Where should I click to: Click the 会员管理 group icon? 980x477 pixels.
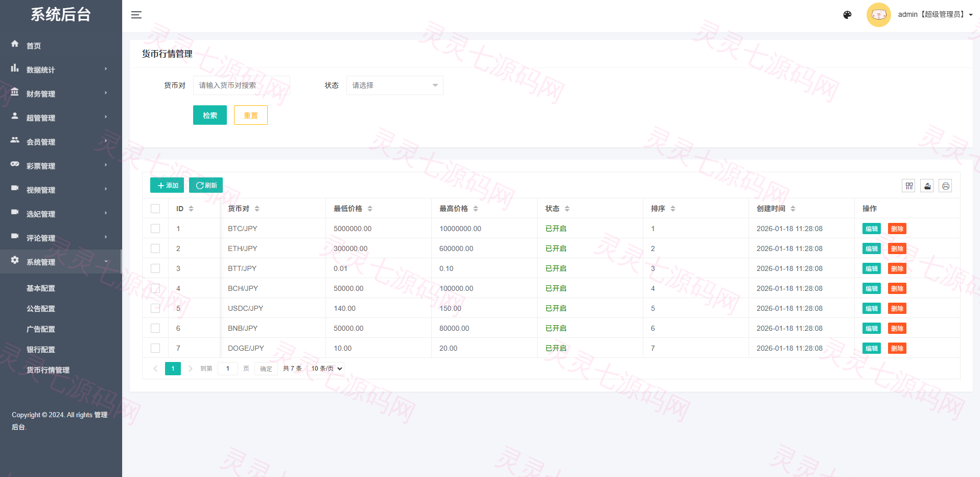[15, 140]
